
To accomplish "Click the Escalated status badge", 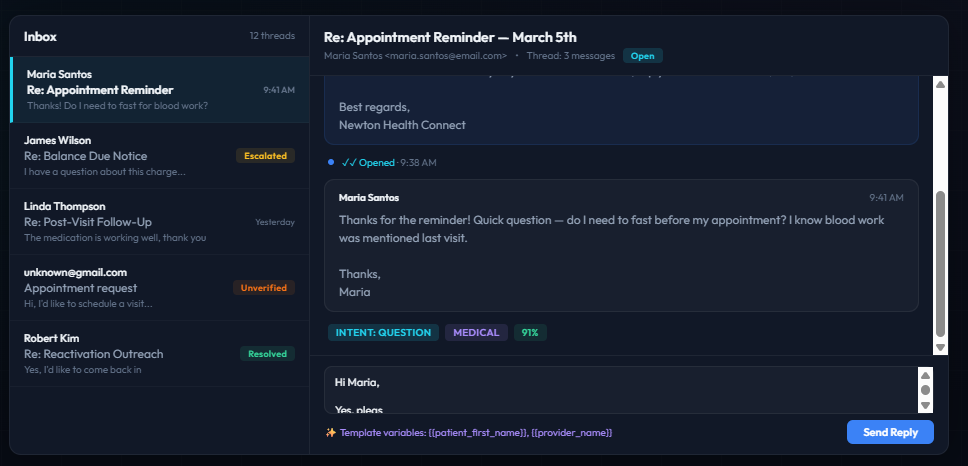I will pos(265,156).
